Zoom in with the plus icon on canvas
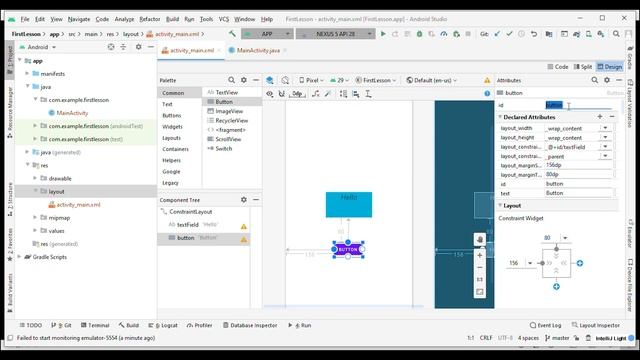Image resolution: width=640 pixels, height=360 pixels. coord(480,255)
